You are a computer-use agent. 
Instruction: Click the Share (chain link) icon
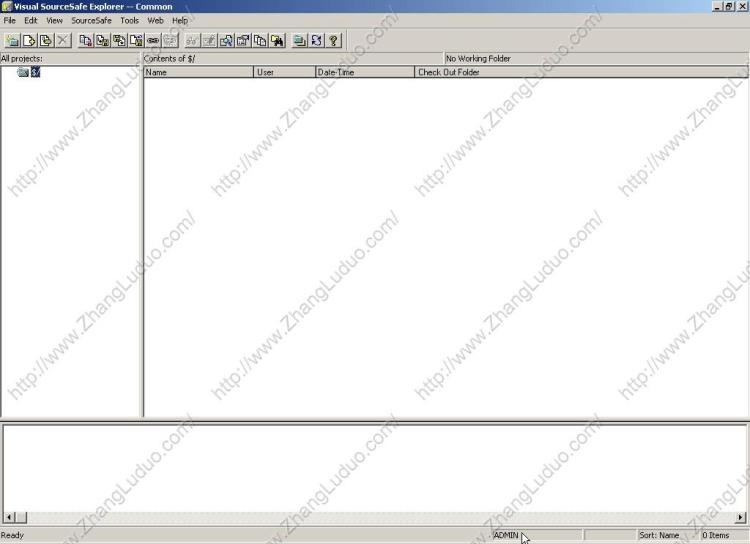pyautogui.click(x=153, y=41)
